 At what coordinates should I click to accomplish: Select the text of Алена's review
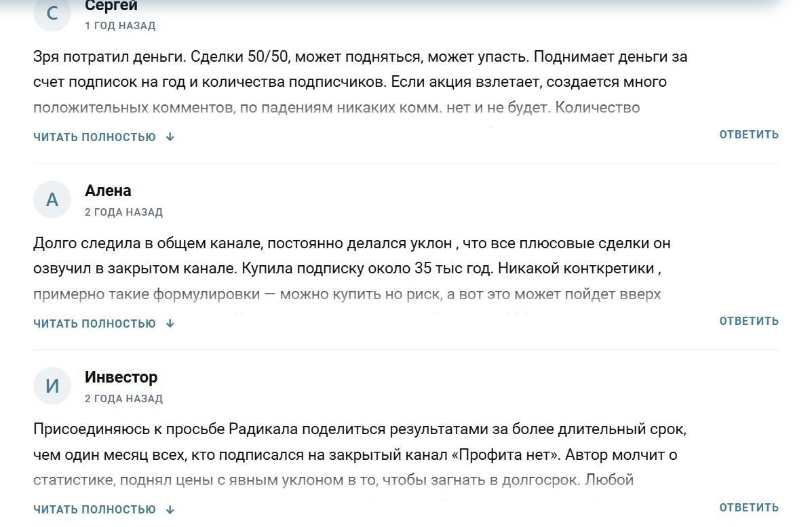[x=339, y=267]
